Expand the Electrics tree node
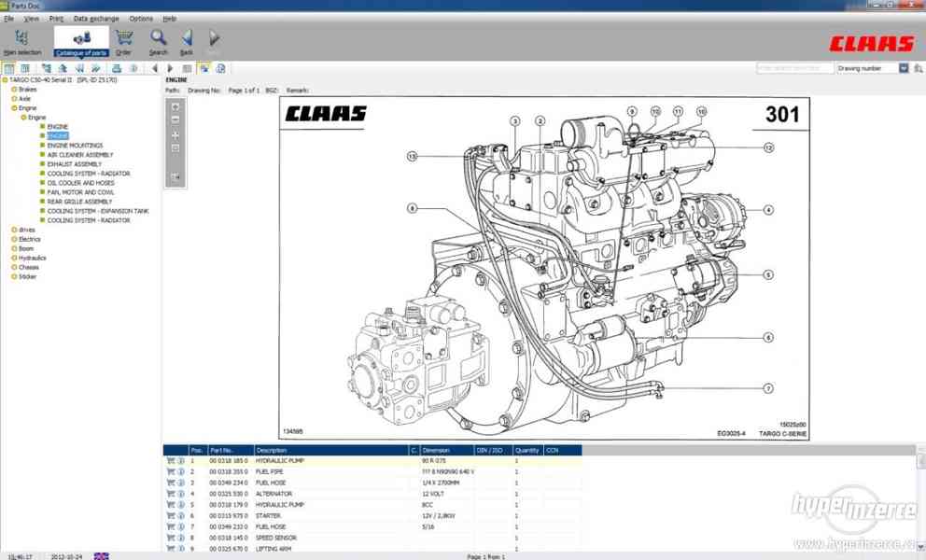 (14, 239)
